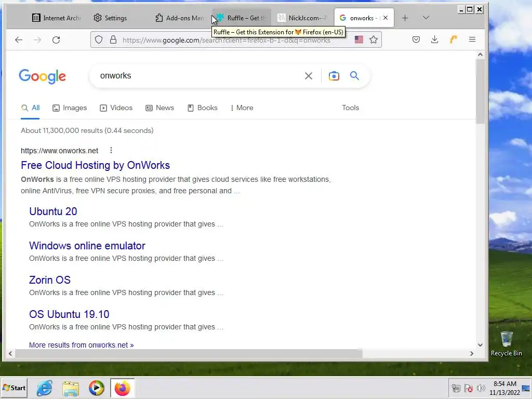Show Books results
Screen dimensions: 532x399
pyautogui.click(x=202, y=108)
